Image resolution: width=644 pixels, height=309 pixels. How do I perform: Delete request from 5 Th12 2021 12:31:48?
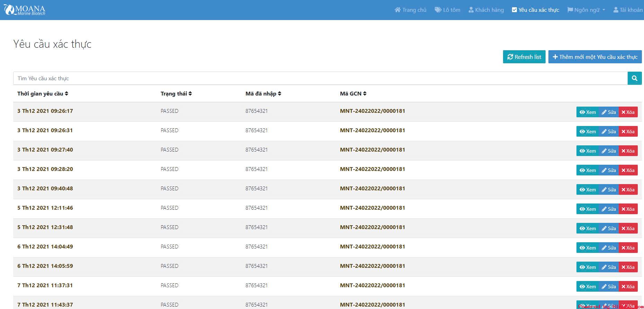628,228
